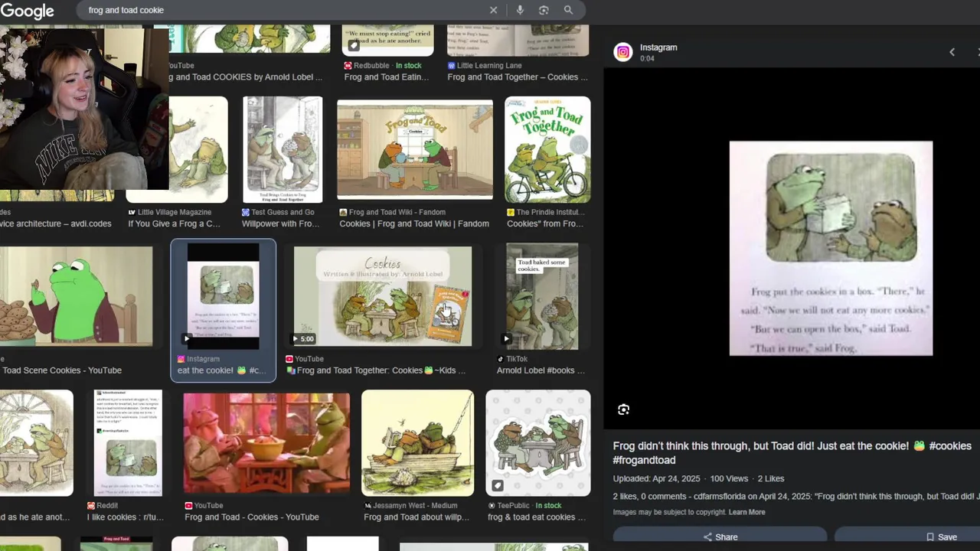Click 'eat the cookie!' Instagram result title
This screenshot has width=980, height=551.
(x=221, y=370)
